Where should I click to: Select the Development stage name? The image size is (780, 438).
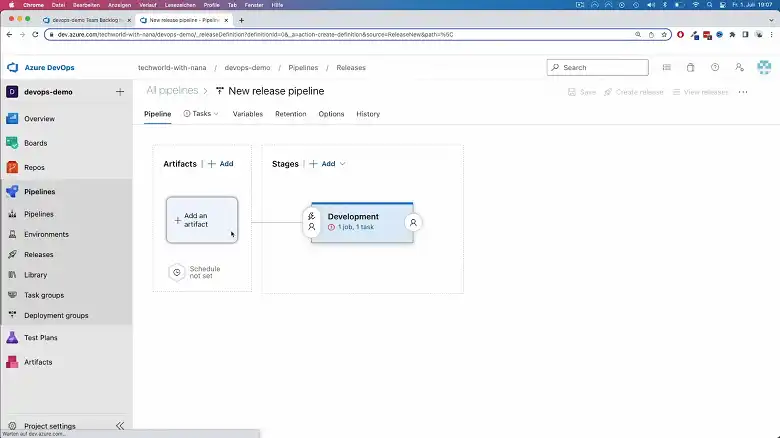[x=353, y=217]
